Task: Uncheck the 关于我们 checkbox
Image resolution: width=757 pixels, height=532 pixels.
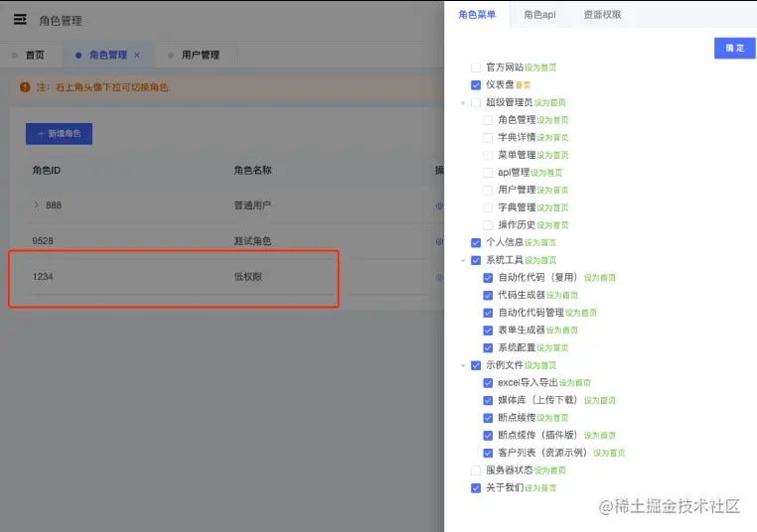Action: coord(476,488)
